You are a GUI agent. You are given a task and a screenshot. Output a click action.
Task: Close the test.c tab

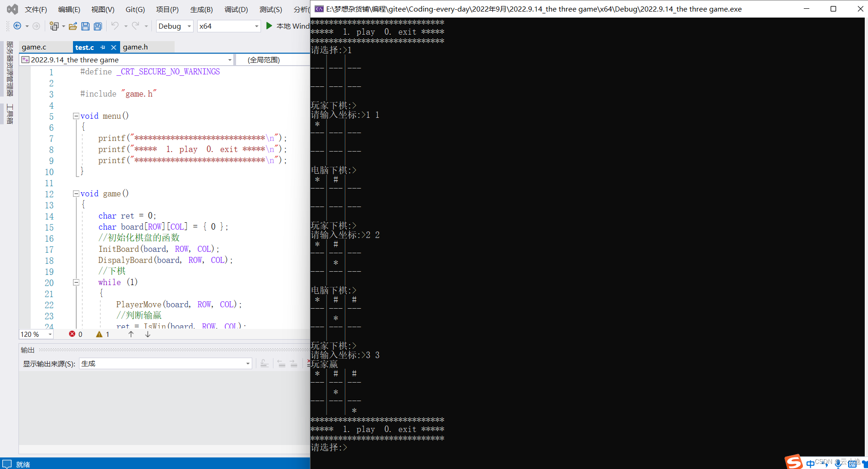coord(114,47)
